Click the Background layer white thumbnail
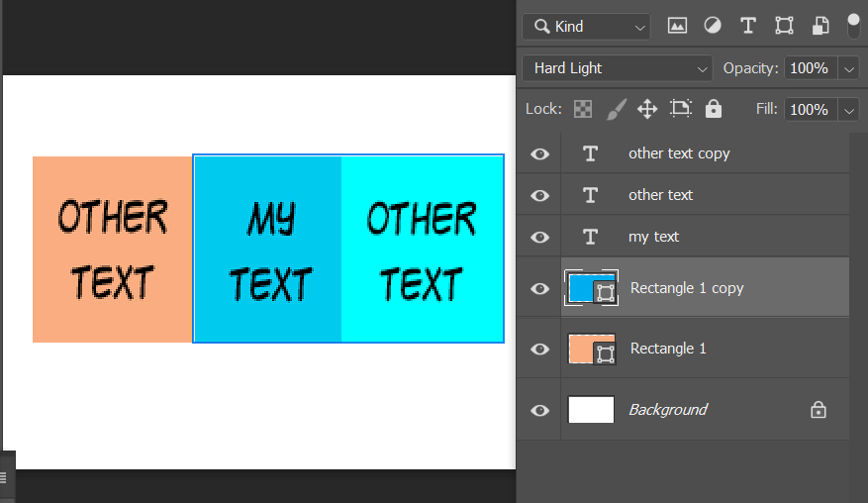 click(x=591, y=409)
